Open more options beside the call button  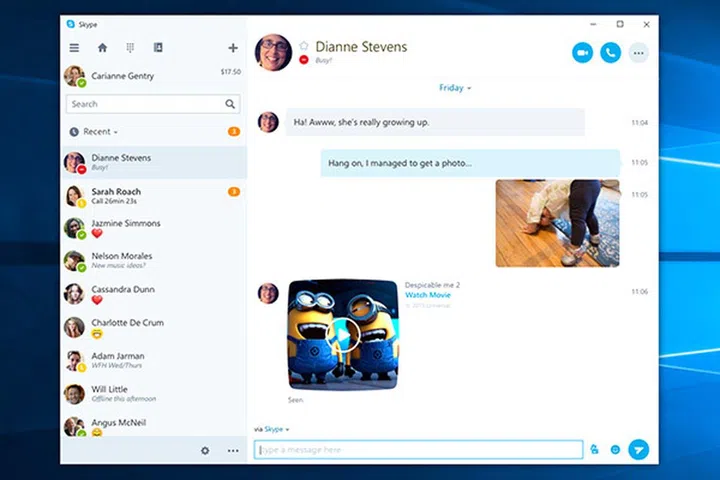click(x=638, y=52)
